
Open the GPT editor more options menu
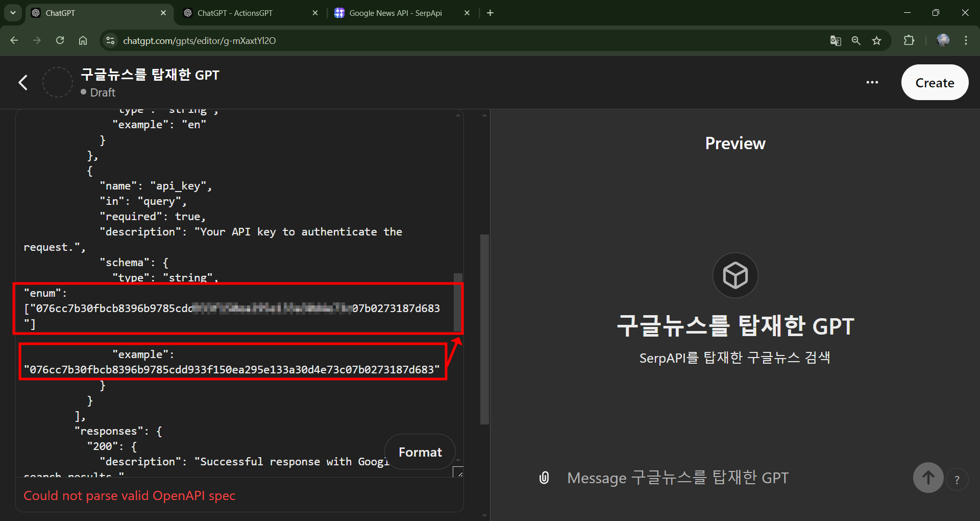tap(872, 82)
